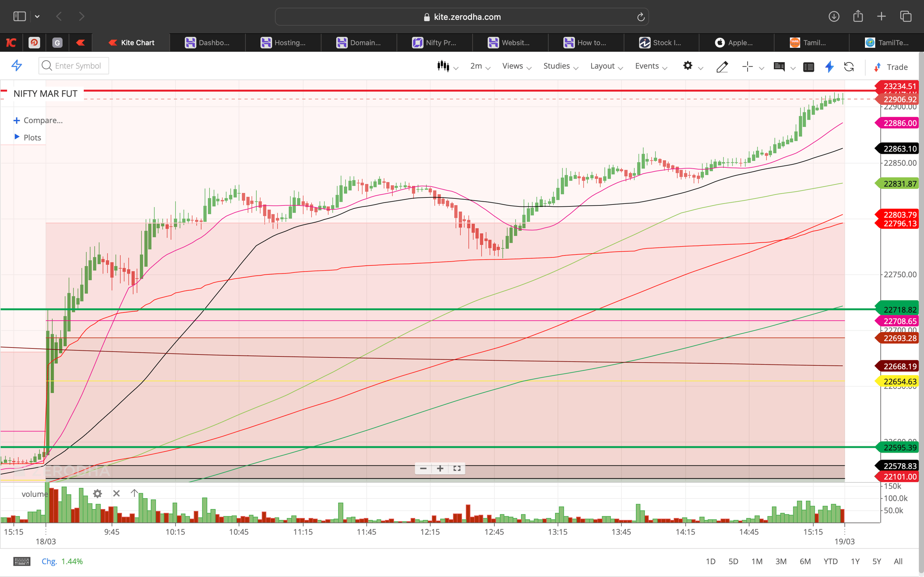Click Compare to add a symbol
This screenshot has width=924, height=577.
(38, 120)
